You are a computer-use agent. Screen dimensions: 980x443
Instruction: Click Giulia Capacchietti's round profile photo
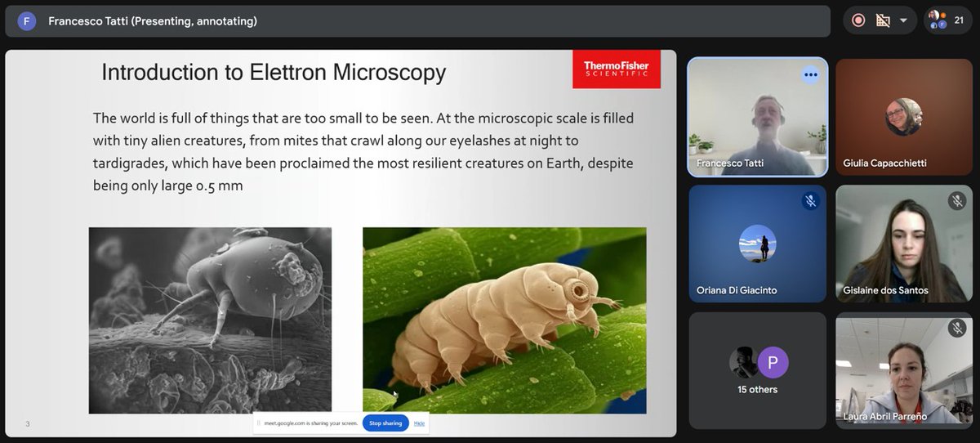(904, 117)
